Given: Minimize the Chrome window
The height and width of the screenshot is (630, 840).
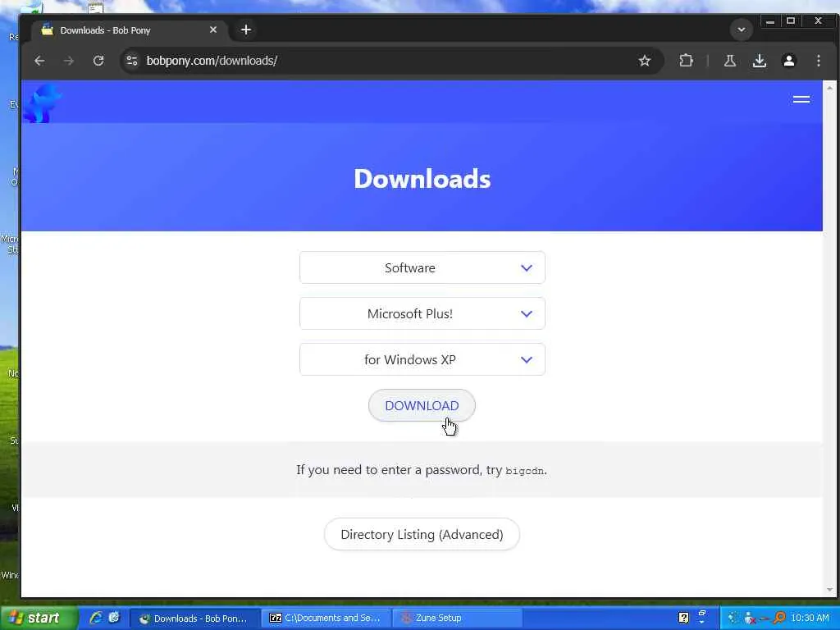Looking at the screenshot, I should tap(770, 21).
